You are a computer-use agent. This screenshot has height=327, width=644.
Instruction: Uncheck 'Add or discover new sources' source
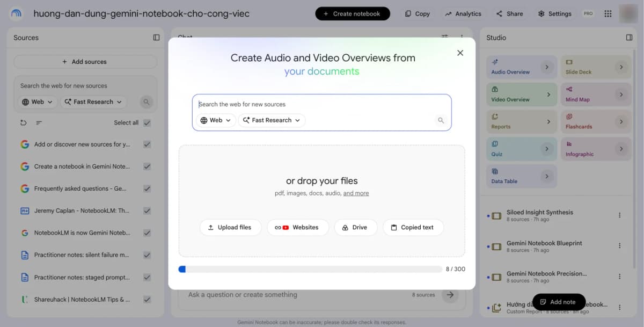point(147,144)
